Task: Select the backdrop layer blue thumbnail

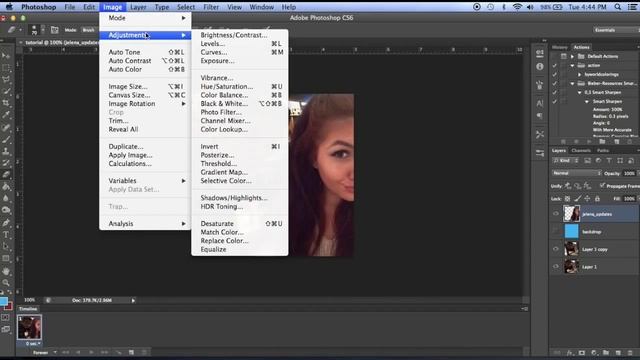Action: [x=571, y=231]
